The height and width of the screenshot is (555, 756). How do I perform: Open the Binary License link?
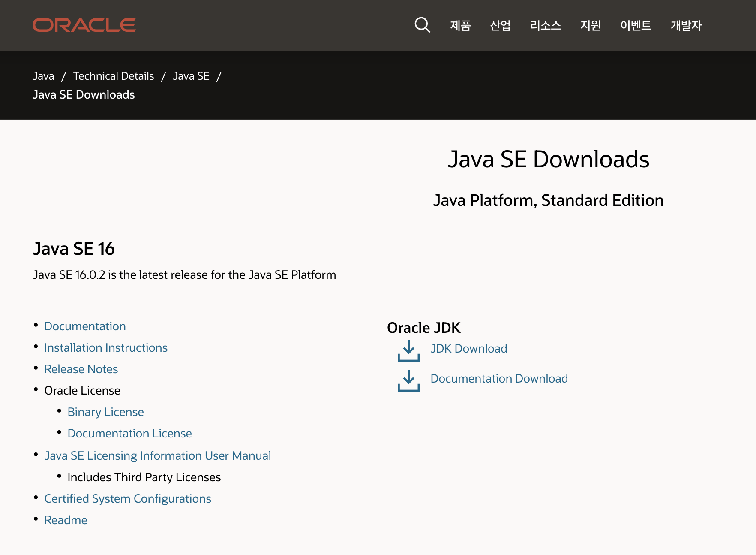click(105, 412)
